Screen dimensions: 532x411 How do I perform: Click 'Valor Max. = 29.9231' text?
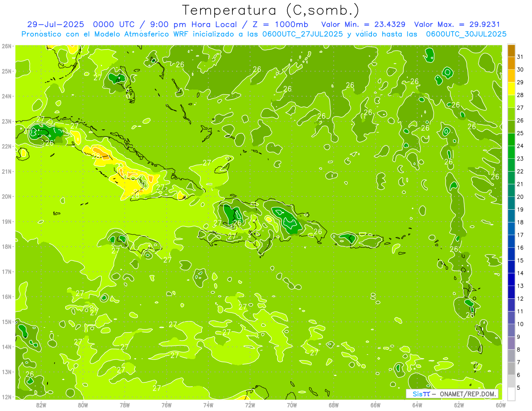[457, 24]
